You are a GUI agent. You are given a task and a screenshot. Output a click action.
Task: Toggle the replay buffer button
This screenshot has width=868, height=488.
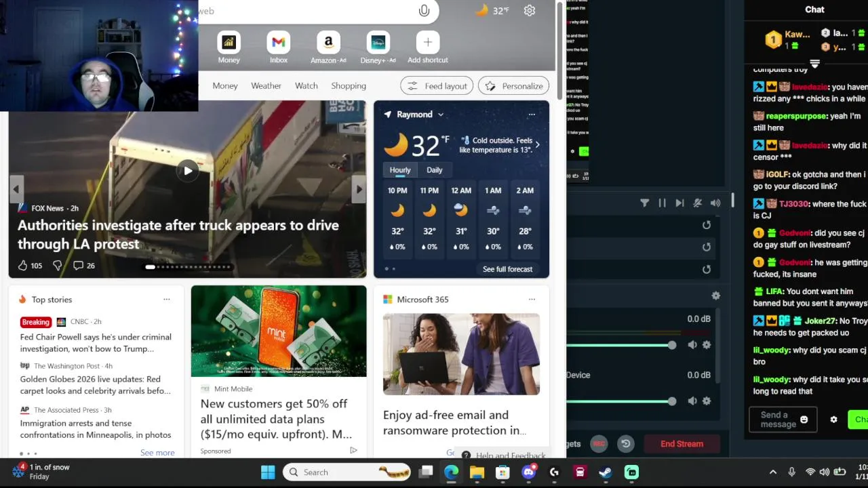coord(625,444)
